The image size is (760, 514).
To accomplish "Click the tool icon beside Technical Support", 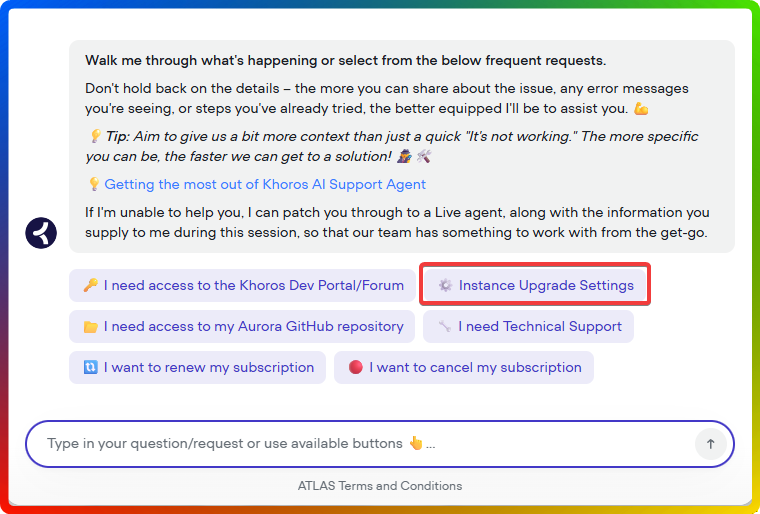I will click(444, 326).
